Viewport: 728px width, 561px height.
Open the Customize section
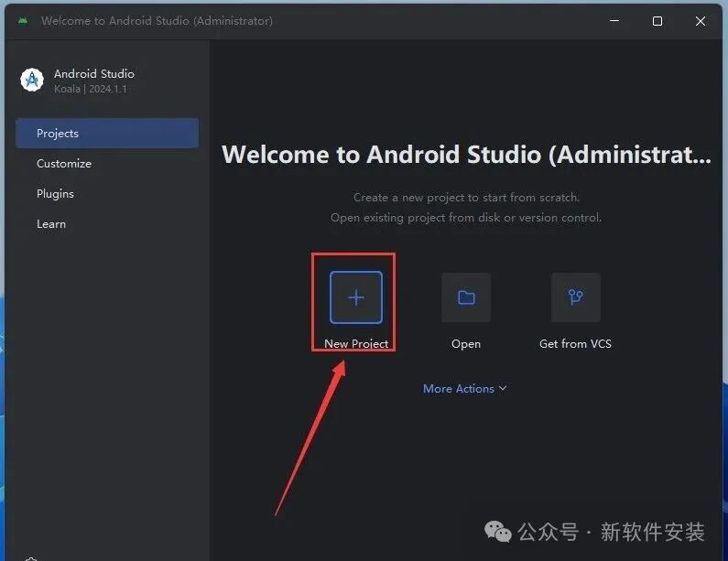[x=64, y=163]
